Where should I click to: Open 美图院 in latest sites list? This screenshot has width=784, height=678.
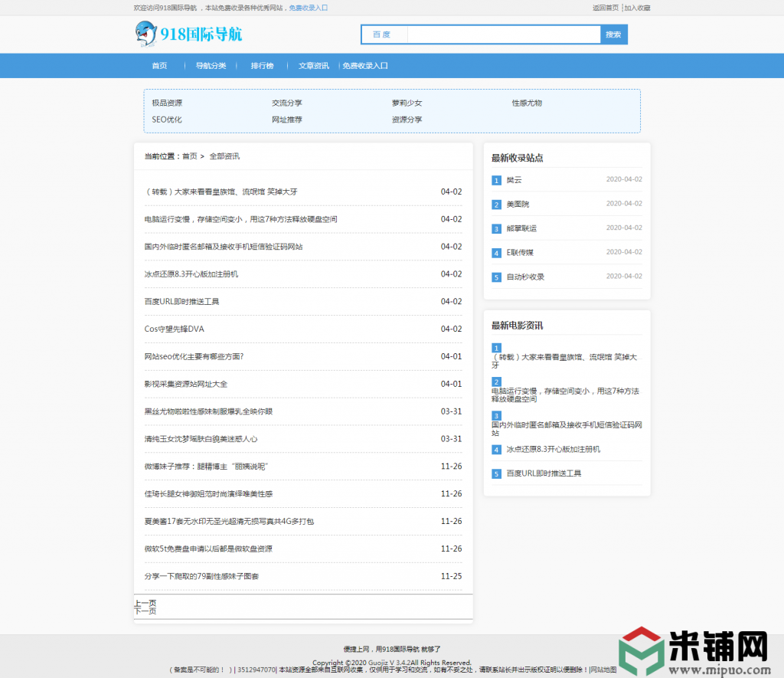click(518, 205)
